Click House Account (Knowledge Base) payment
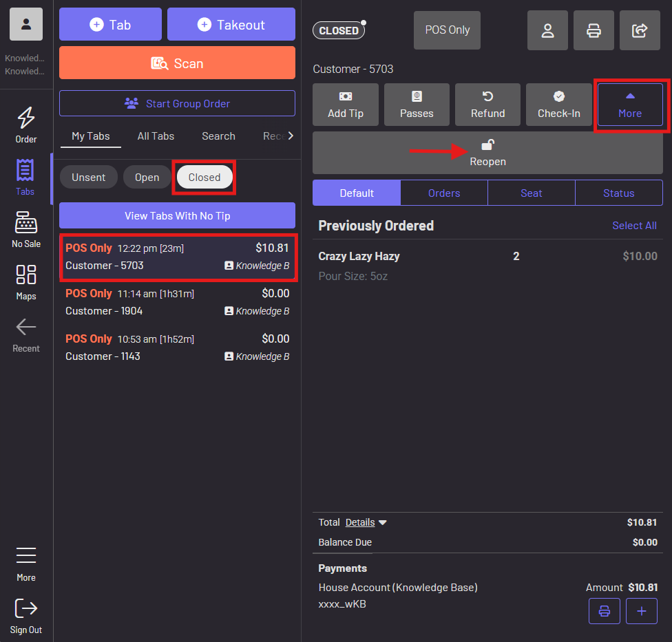This screenshot has width=672, height=642. [398, 588]
